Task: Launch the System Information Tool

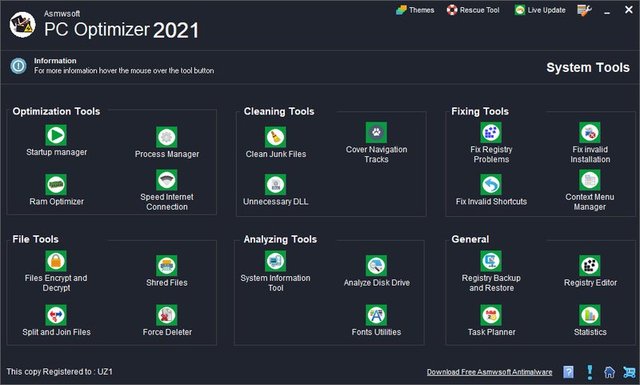Action: (276, 261)
